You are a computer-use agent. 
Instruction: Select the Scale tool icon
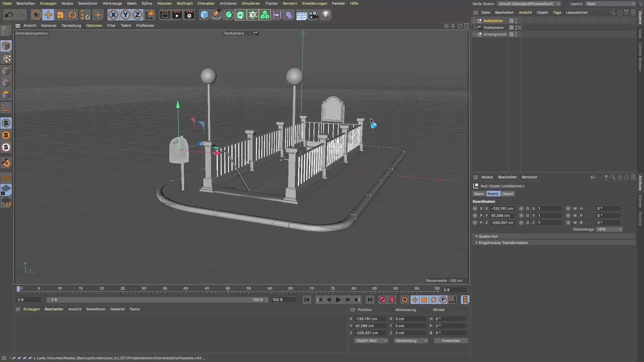pyautogui.click(x=60, y=15)
